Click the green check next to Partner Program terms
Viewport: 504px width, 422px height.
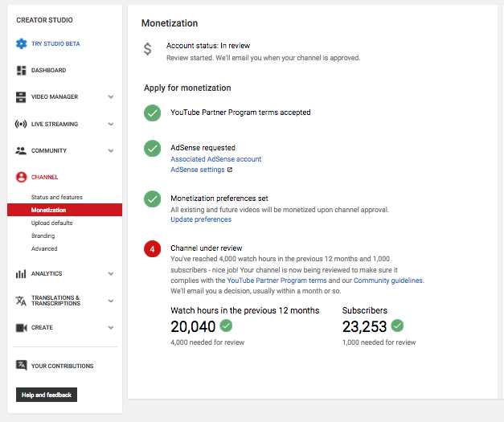click(x=153, y=113)
